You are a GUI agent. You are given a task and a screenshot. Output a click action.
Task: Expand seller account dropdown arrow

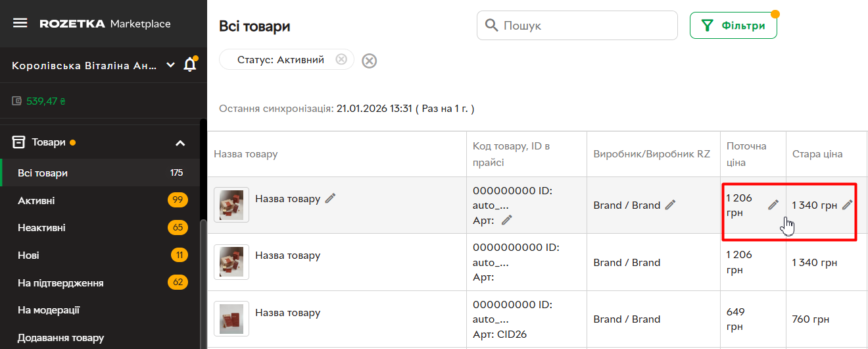pos(170,65)
